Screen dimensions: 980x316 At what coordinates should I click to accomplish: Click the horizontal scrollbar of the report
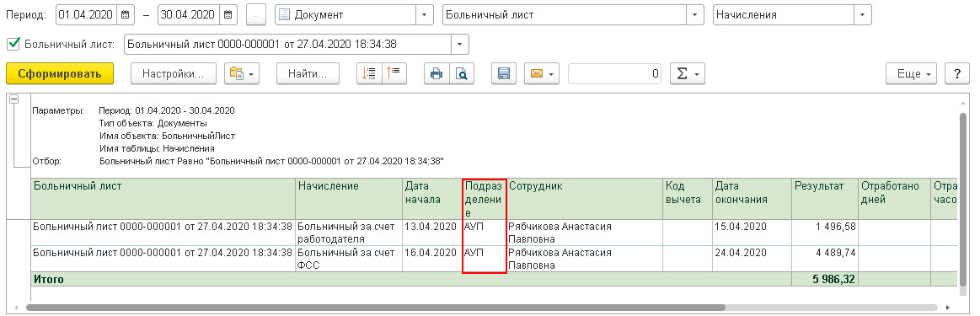pyautogui.click(x=375, y=308)
